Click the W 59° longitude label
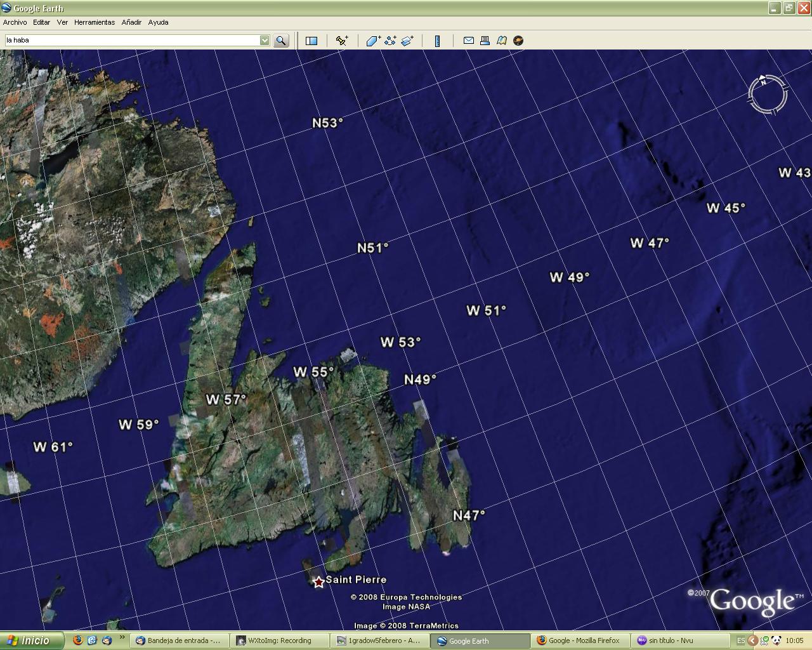The height and width of the screenshot is (650, 812). [x=139, y=425]
